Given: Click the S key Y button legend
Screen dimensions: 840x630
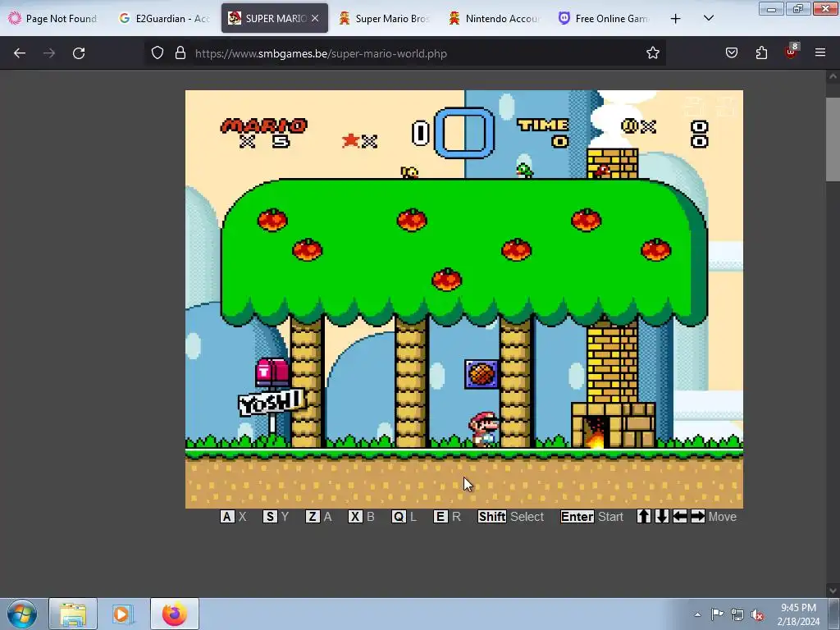Looking at the screenshot, I should (276, 517).
